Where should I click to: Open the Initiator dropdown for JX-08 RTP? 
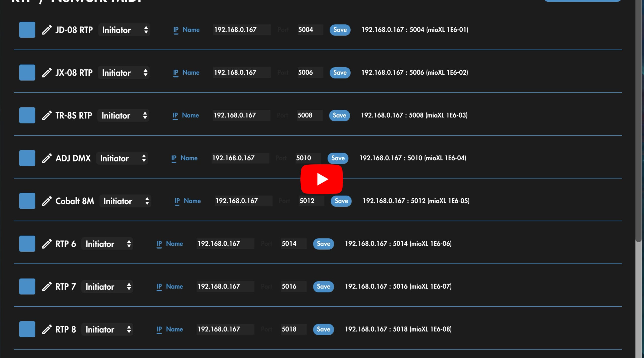(x=124, y=73)
